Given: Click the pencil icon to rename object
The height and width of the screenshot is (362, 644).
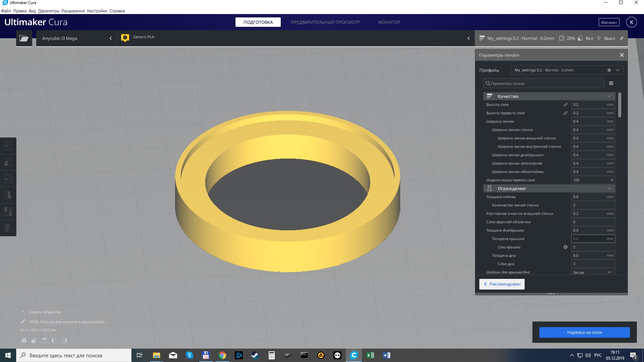Looking at the screenshot, I should click(23, 321).
